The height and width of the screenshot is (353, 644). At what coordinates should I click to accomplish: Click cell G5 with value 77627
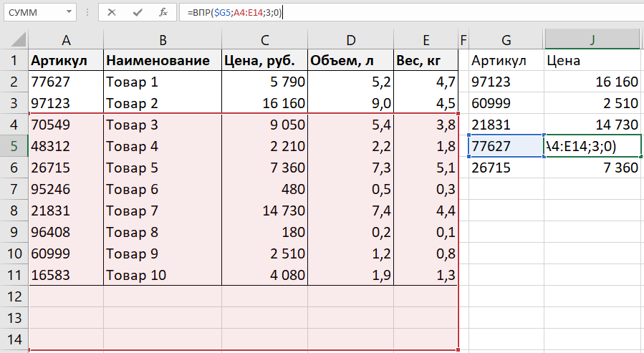(x=506, y=146)
